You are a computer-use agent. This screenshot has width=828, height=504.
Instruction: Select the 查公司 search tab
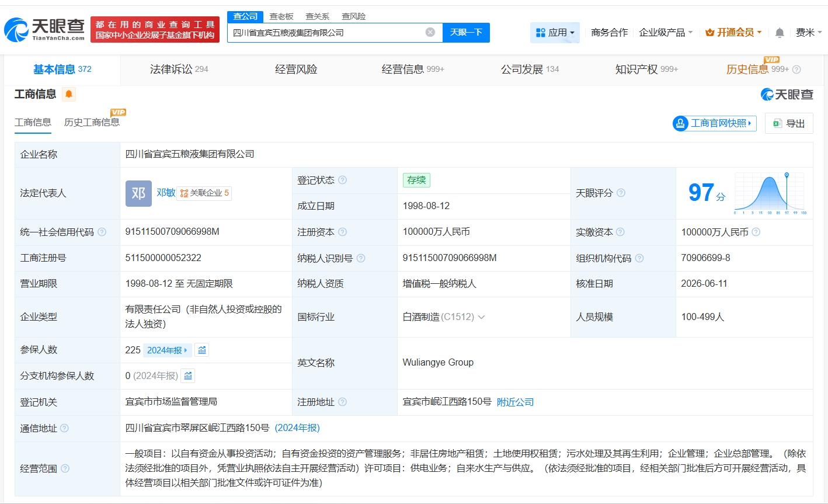pyautogui.click(x=245, y=16)
